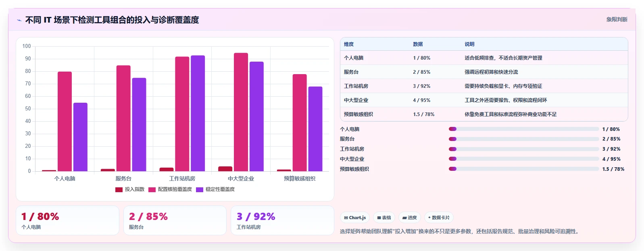The image size is (644, 251).
Task: Click the 个人电脑 稳定性覆盖度 bar at 55
Action: coord(80,137)
